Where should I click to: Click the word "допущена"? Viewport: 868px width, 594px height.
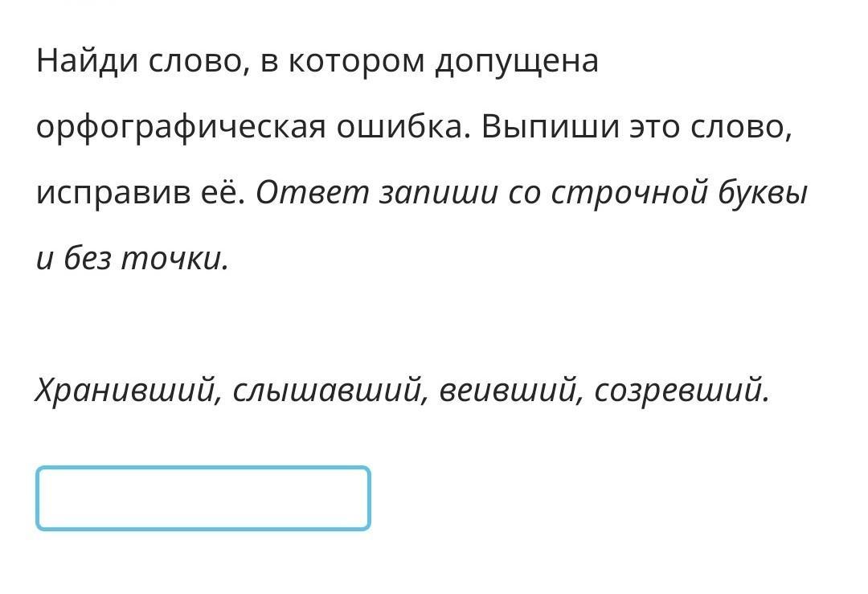(x=517, y=62)
